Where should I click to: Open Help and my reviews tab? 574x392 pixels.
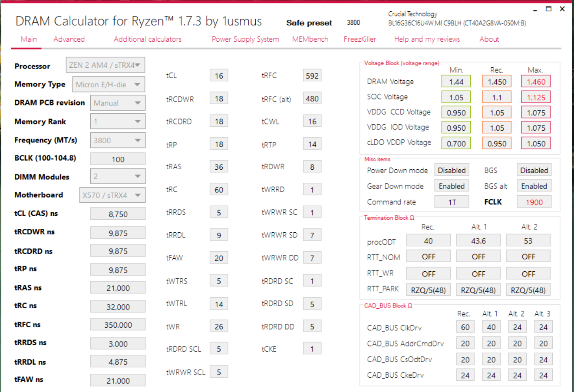click(427, 39)
